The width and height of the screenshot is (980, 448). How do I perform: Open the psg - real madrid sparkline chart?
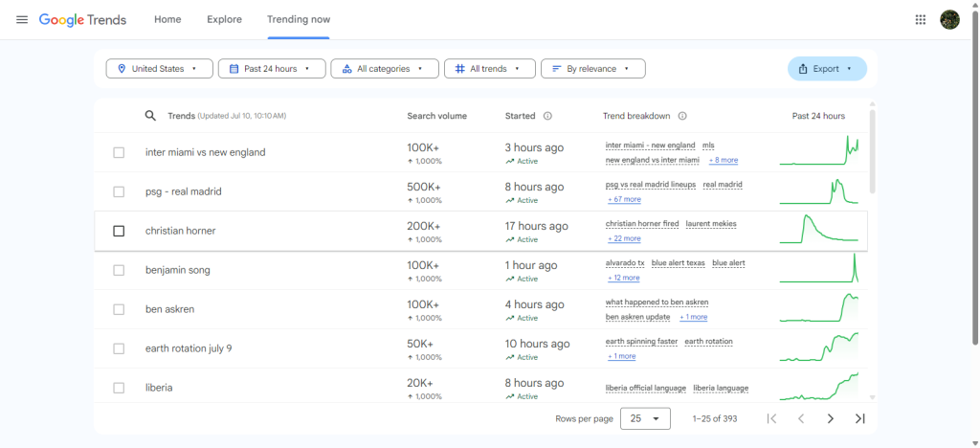point(819,191)
